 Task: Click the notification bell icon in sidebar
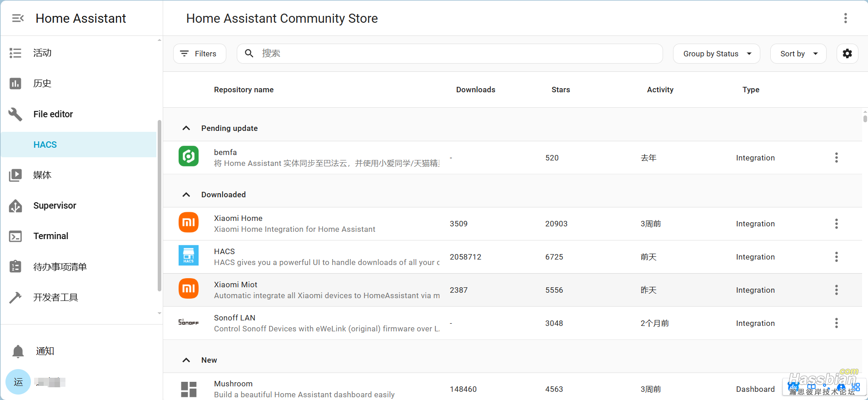(18, 351)
